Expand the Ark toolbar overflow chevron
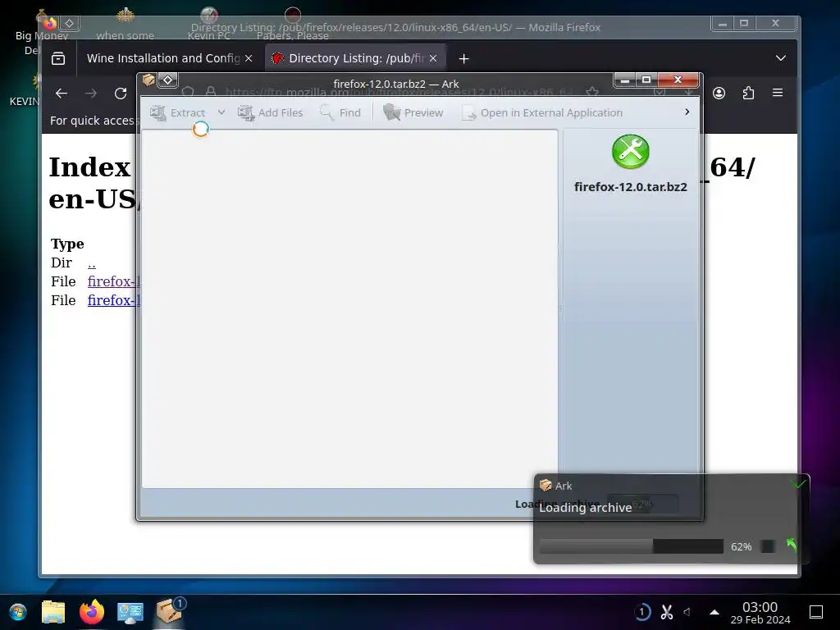840x630 pixels. pyautogui.click(x=687, y=112)
